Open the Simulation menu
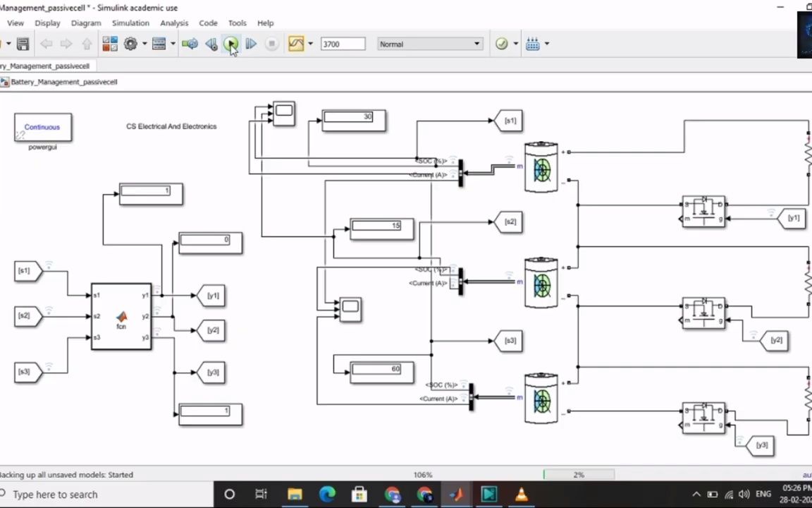 pos(130,23)
